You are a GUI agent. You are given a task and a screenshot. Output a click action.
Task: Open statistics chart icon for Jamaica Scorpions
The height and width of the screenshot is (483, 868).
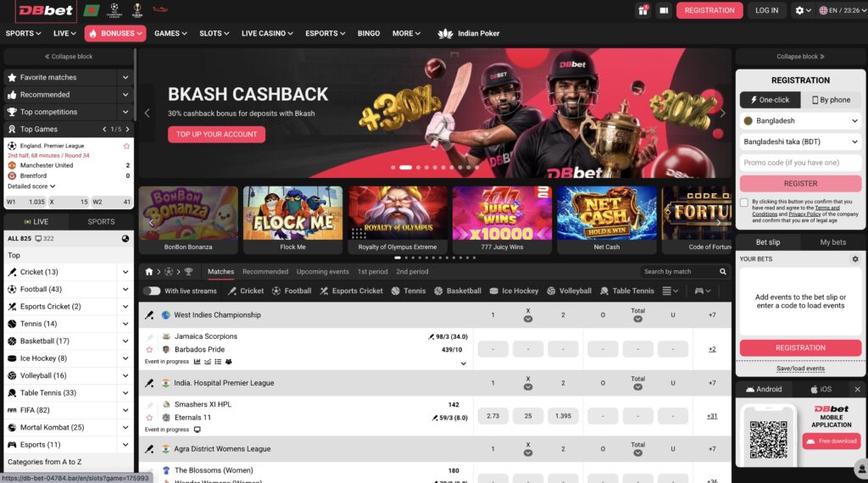coord(197,362)
